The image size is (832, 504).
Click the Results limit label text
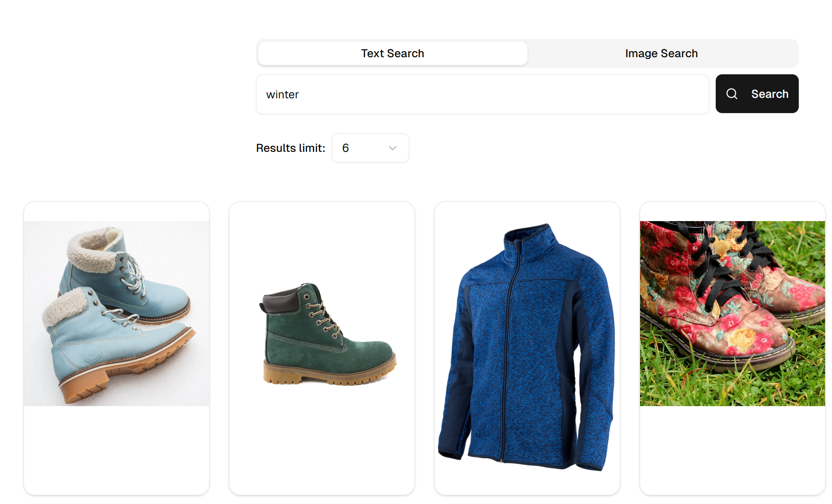291,148
